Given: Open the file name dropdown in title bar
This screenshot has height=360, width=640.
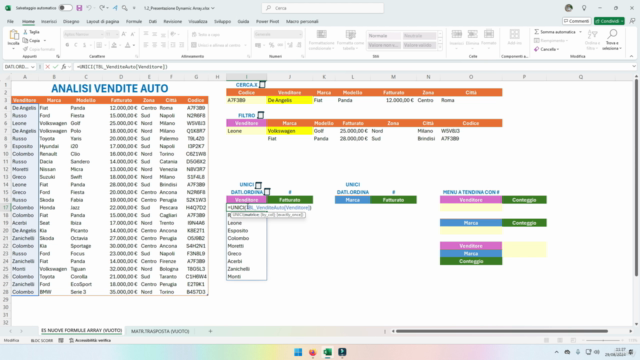Looking at the screenshot, I should (213, 8).
